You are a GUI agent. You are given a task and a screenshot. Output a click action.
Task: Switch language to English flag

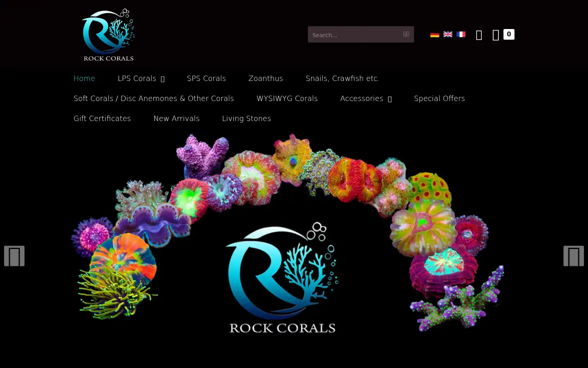[448, 34]
